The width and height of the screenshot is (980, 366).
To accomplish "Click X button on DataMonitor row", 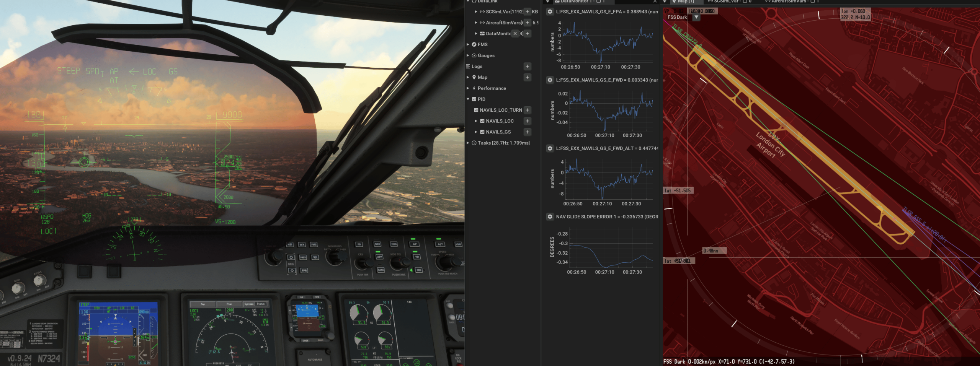I will [515, 34].
